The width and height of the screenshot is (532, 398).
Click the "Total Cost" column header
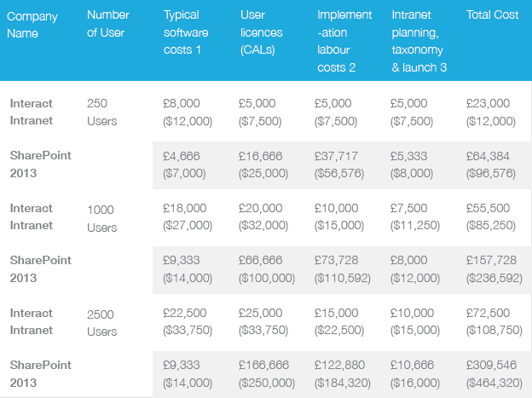(x=493, y=15)
